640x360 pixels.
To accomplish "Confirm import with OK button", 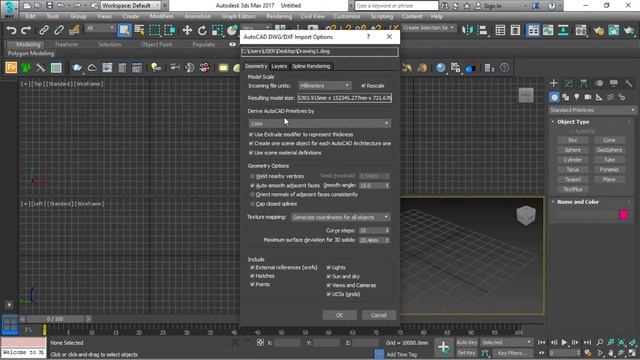I will click(339, 315).
